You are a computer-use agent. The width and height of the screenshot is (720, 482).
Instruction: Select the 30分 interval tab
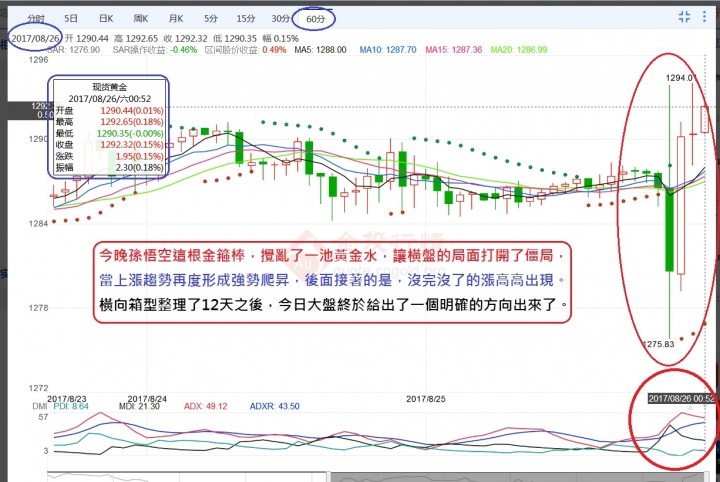[280, 18]
